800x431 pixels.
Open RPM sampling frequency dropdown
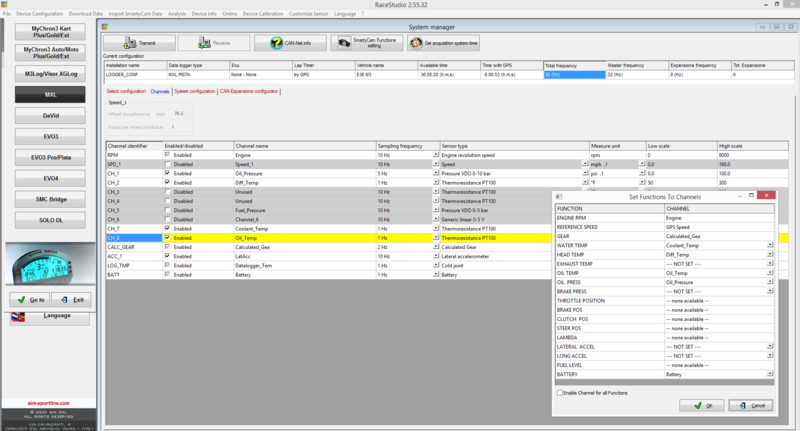pos(436,155)
